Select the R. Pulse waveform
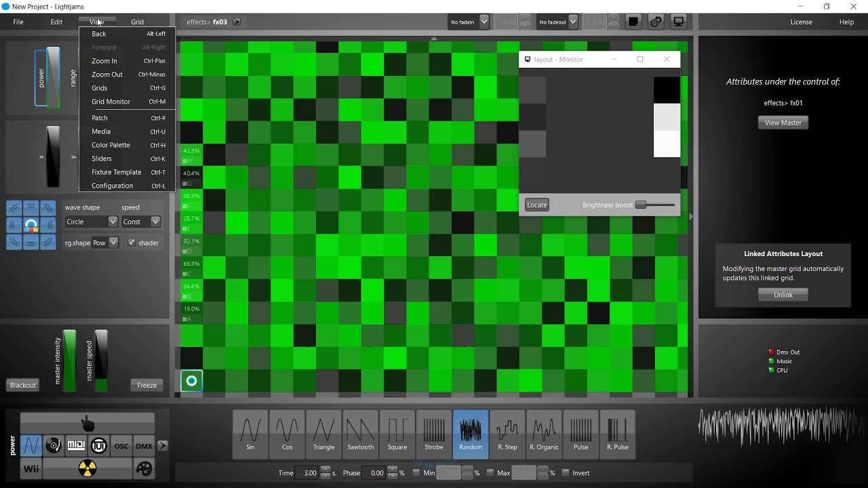868x488 pixels. coord(617,434)
